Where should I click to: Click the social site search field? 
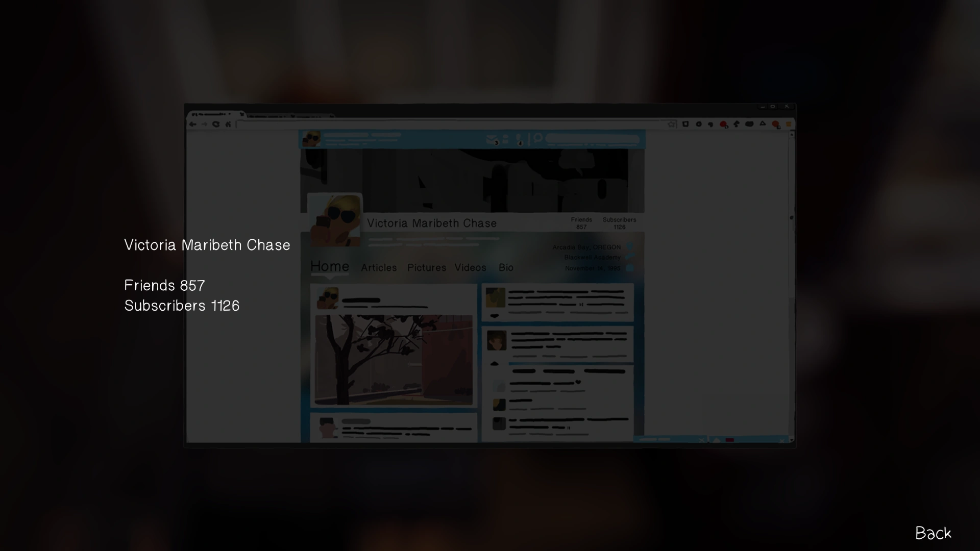coord(592,139)
